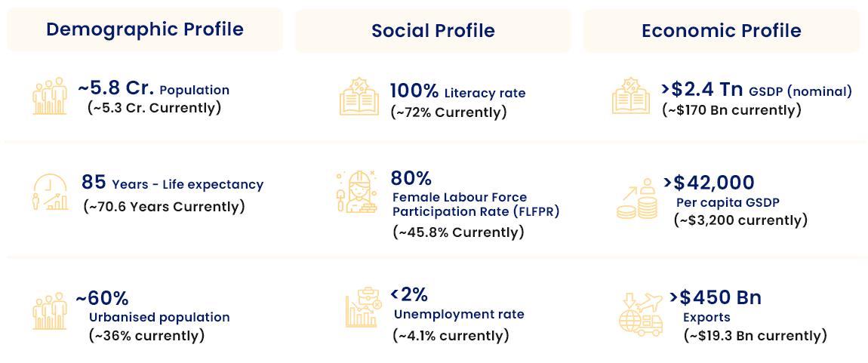Click the people icon beside Urbanised population
868x363 pixels.
(x=50, y=313)
